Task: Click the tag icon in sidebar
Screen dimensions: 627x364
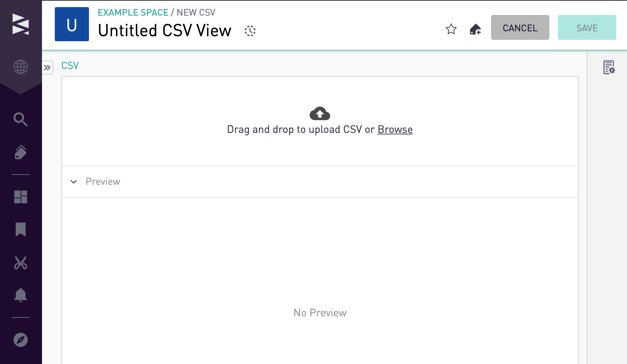Action: pyautogui.click(x=21, y=152)
